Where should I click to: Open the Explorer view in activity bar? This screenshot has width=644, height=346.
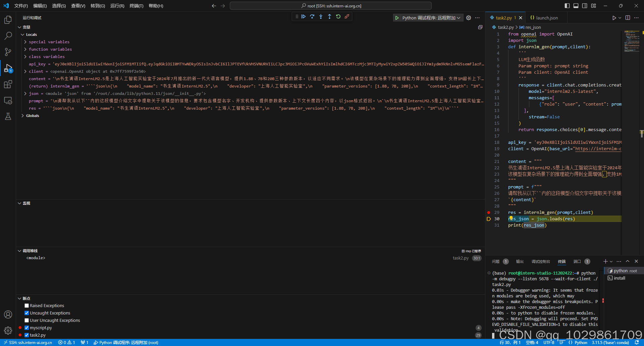coord(8,20)
